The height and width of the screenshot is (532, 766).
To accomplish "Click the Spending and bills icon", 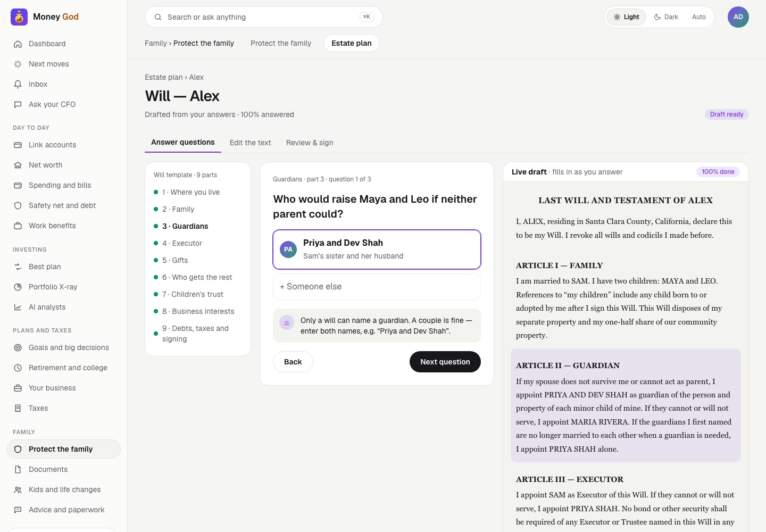I will (18, 186).
